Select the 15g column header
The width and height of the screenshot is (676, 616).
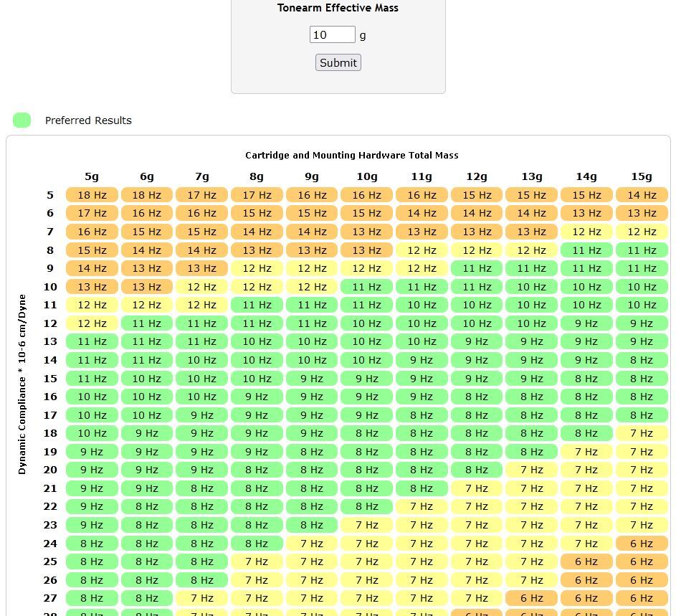tap(641, 176)
